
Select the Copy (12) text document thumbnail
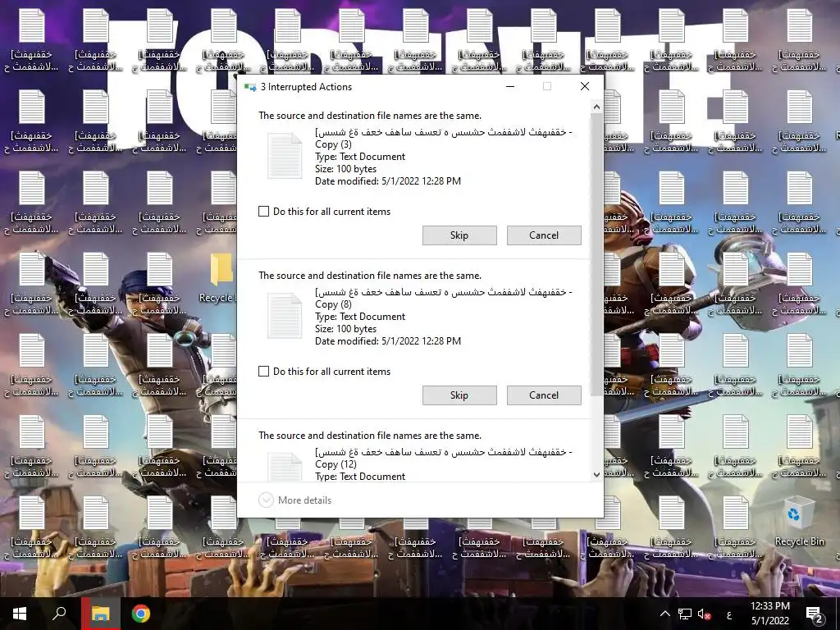285,467
